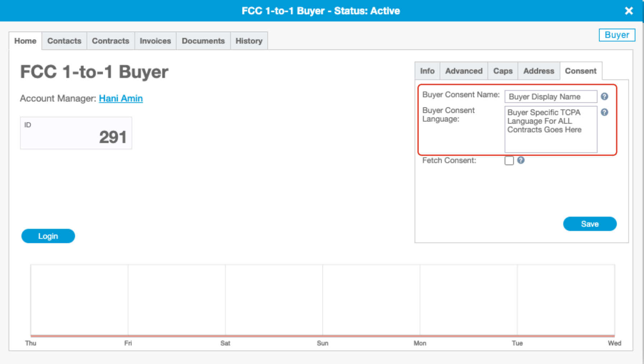The width and height of the screenshot is (644, 364).
Task: Open help icon for Buyer Consent Language
Action: click(x=604, y=112)
